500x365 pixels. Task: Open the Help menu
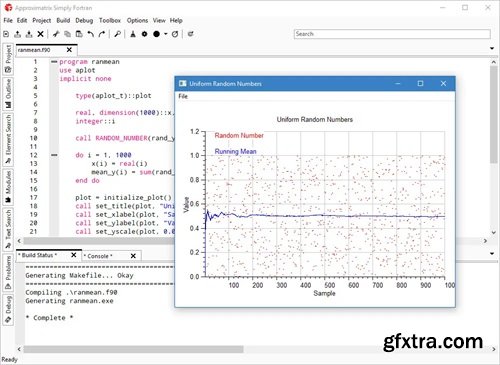(x=176, y=20)
